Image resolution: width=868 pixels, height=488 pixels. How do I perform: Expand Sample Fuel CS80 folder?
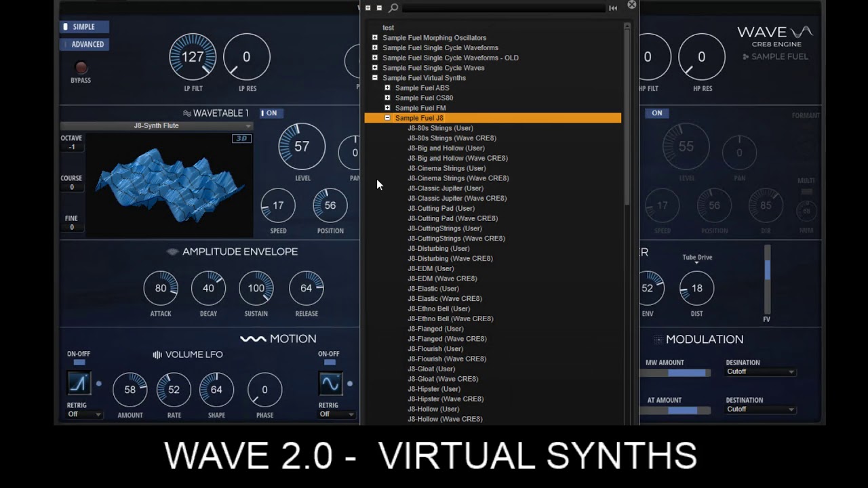pyautogui.click(x=387, y=98)
